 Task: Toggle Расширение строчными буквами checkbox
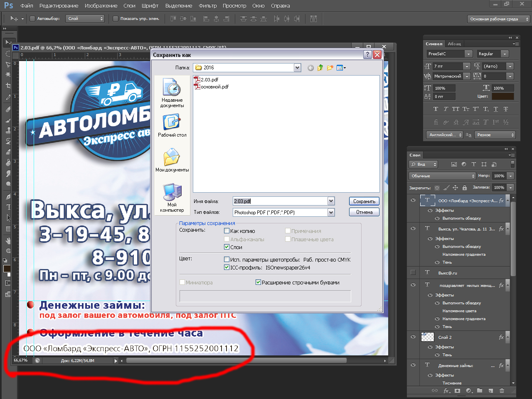tap(259, 282)
